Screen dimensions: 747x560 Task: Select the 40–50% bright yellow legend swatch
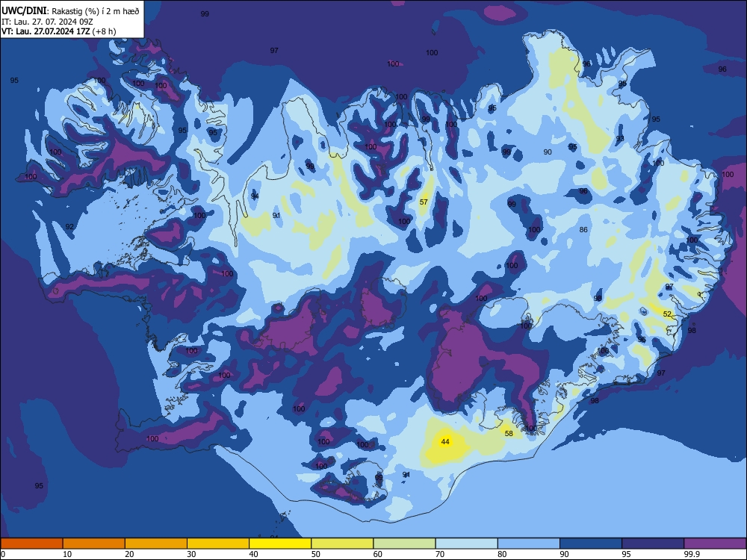tap(280, 544)
